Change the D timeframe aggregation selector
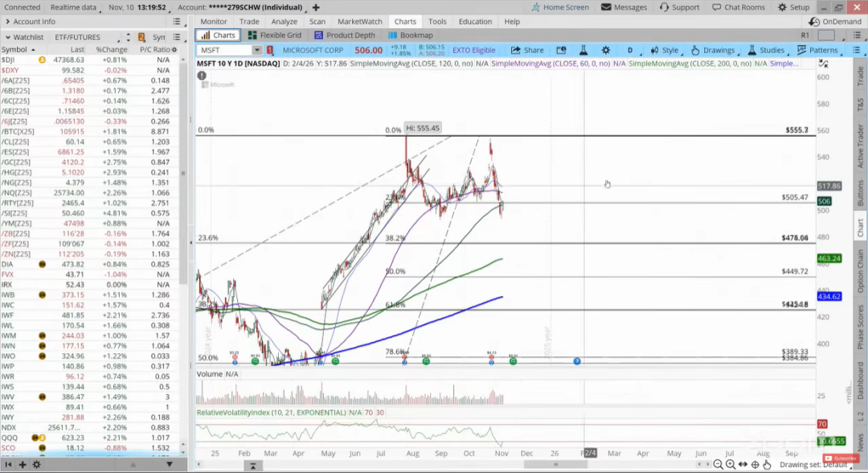 pos(633,50)
